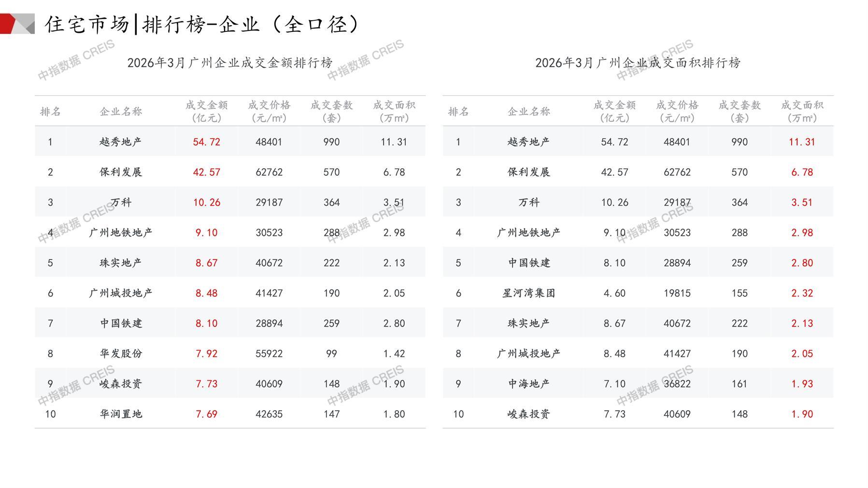Select the 55922 price for 华发股份
This screenshot has width=868, height=488.
tap(269, 354)
